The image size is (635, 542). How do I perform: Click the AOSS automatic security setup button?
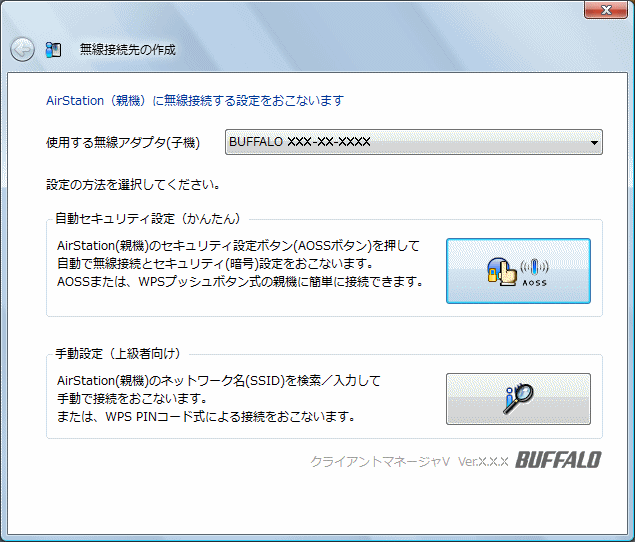[x=518, y=271]
